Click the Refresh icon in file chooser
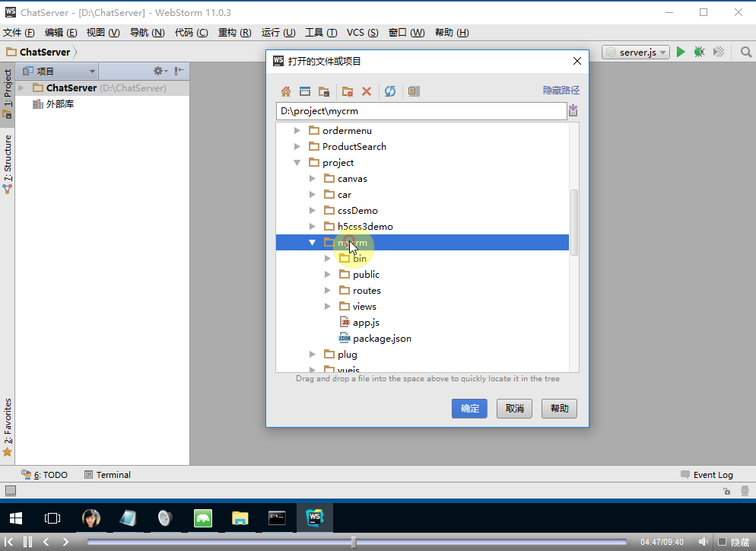The height and width of the screenshot is (551, 756). tap(390, 91)
